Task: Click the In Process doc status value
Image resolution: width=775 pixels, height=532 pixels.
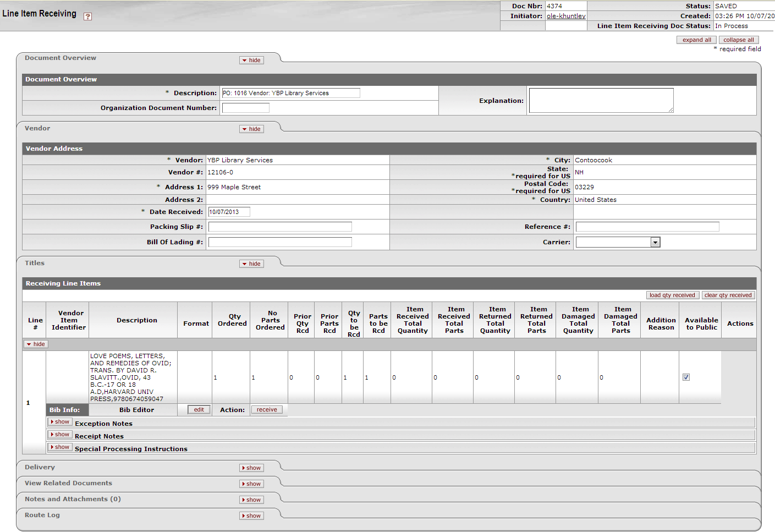Action: 731,26
